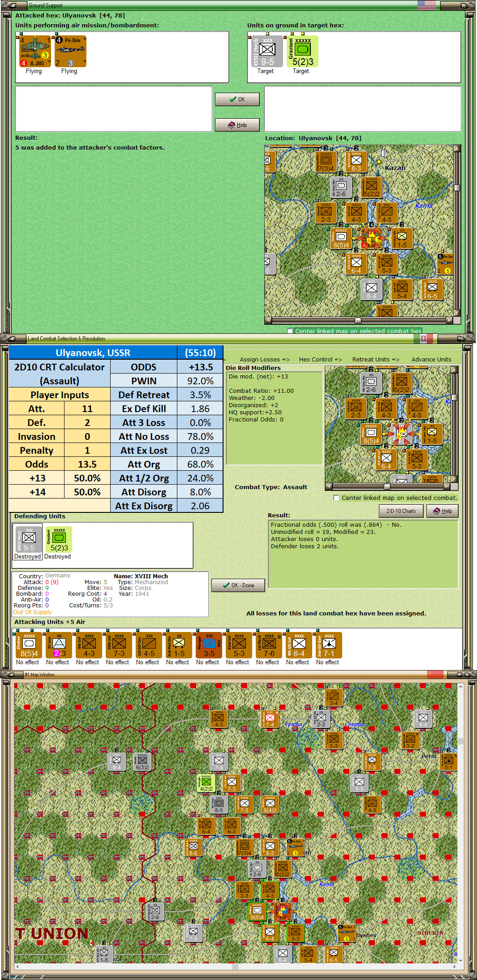Click Land Combat mini-map scroll-up arrow
477x980 pixels.
(x=454, y=370)
